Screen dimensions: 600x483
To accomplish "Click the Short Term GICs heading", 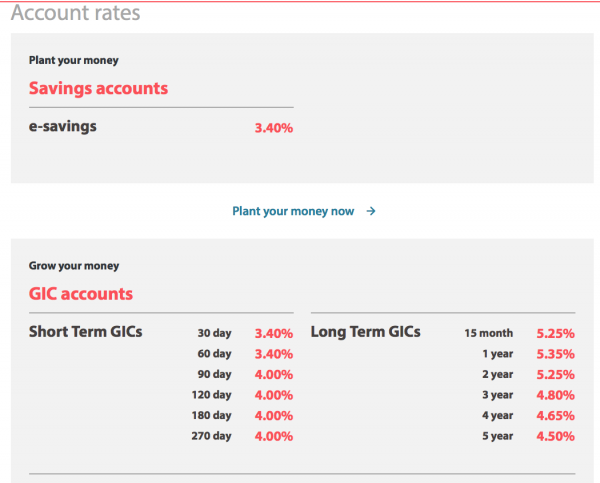I will point(86,332).
